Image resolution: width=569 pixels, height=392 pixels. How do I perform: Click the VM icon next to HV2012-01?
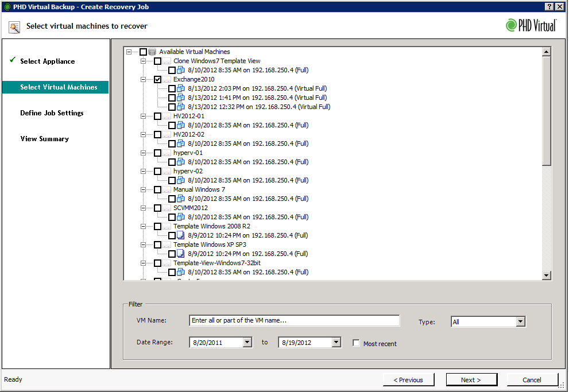click(167, 116)
